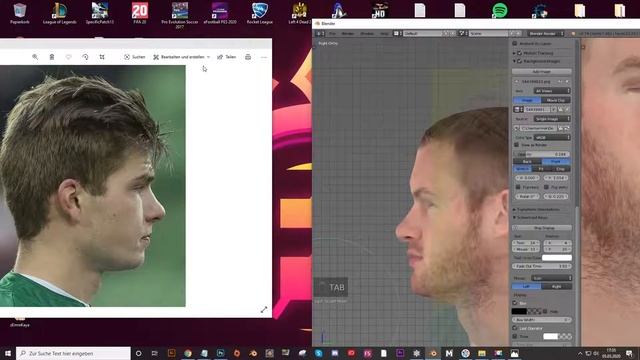Image resolution: width=640 pixels, height=360 pixels.
Task: Select Left mouse toggle button
Action: click(527, 287)
